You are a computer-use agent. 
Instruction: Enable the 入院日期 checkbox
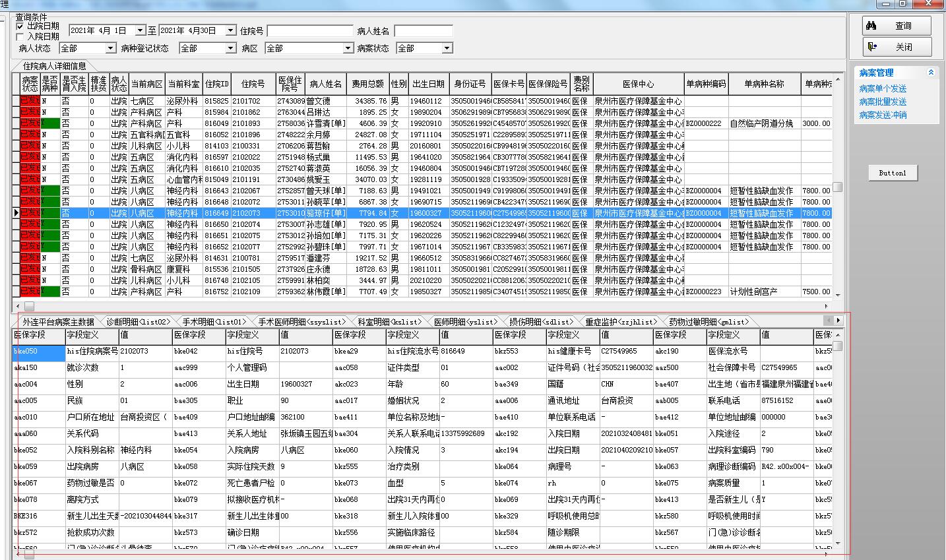20,37
